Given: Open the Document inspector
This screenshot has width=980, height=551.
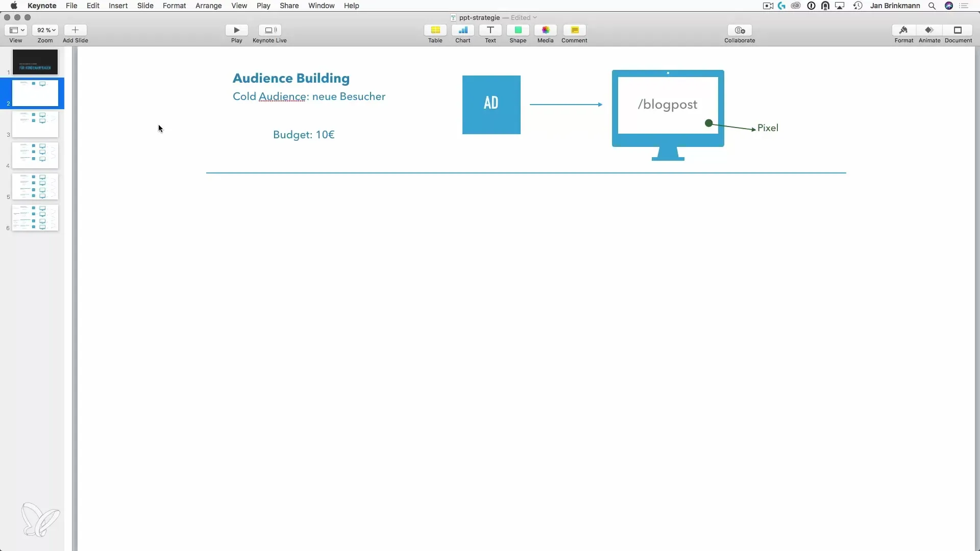Looking at the screenshot, I should pos(958,30).
